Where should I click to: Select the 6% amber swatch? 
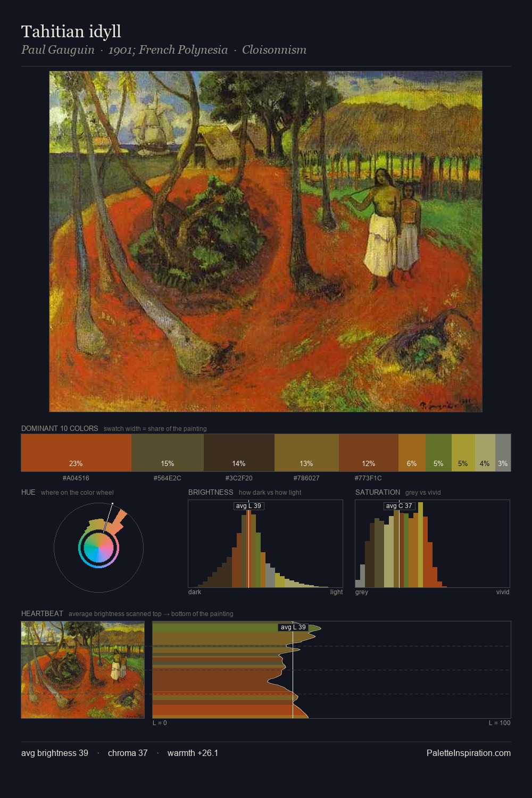[412, 453]
